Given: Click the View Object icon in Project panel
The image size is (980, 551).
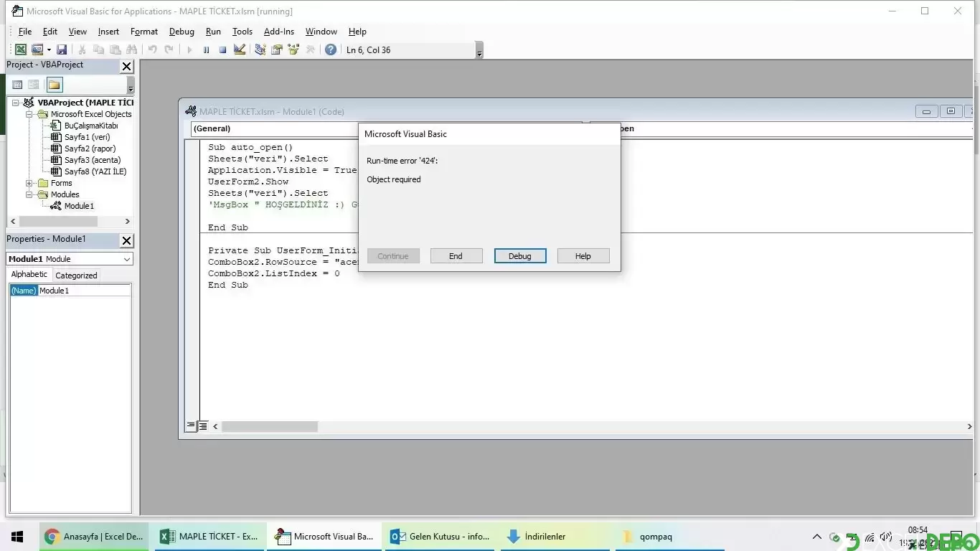Looking at the screenshot, I should (x=34, y=85).
